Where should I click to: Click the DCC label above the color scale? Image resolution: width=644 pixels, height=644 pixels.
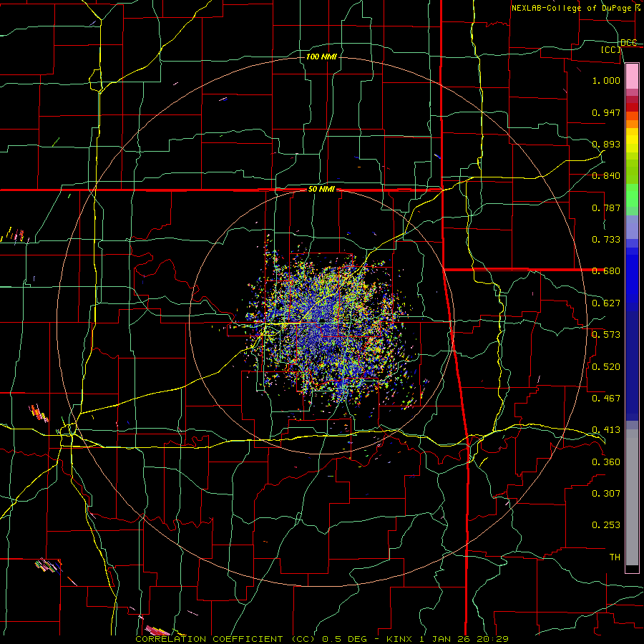coord(628,43)
